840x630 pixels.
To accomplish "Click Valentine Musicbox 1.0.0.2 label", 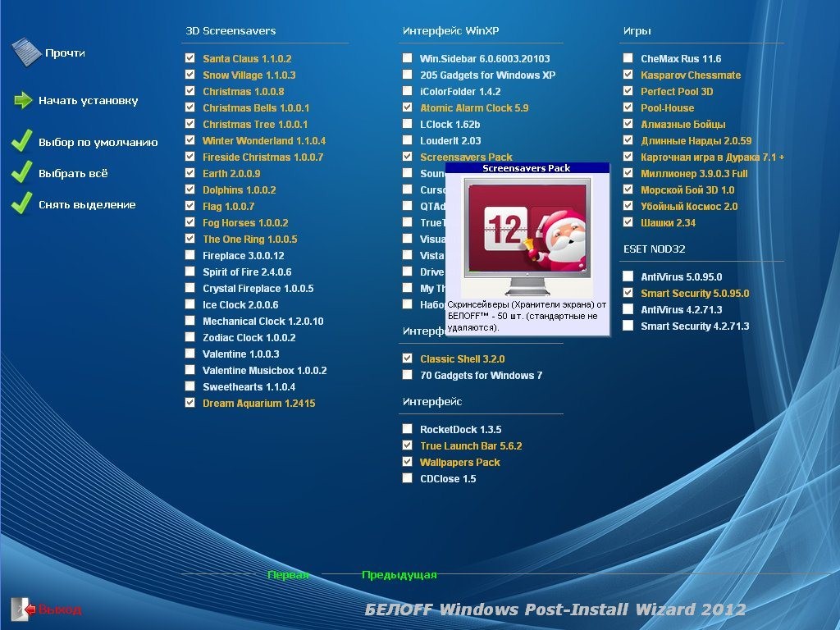I will click(x=265, y=371).
